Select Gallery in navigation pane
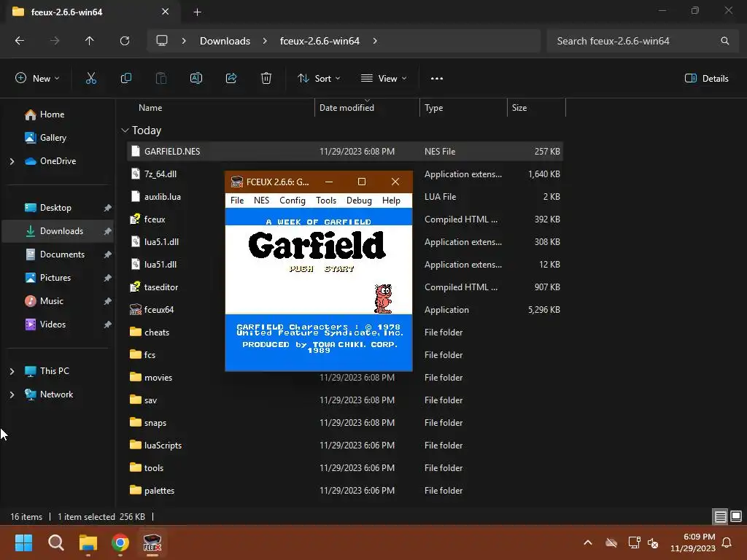Image resolution: width=747 pixels, height=560 pixels. 53,138
